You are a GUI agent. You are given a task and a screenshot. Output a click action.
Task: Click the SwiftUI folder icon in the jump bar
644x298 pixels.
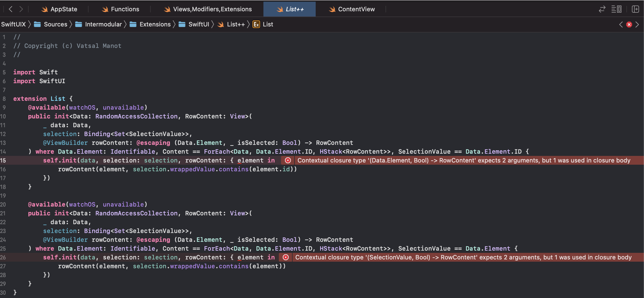181,24
